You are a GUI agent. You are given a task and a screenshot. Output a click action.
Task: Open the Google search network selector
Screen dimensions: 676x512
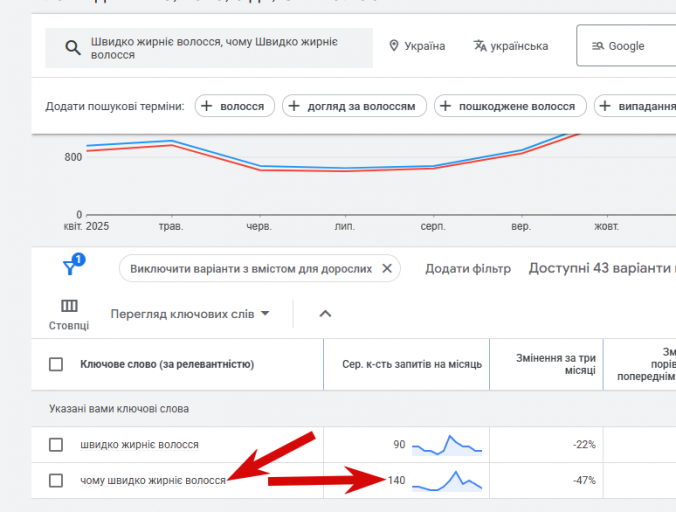coord(626,46)
